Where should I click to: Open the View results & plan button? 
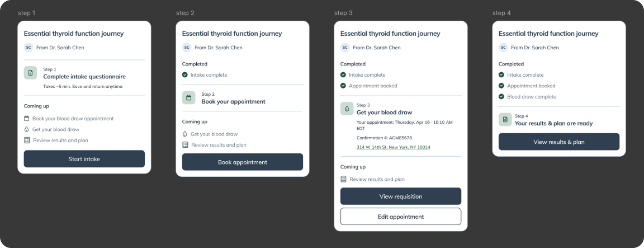click(x=559, y=142)
